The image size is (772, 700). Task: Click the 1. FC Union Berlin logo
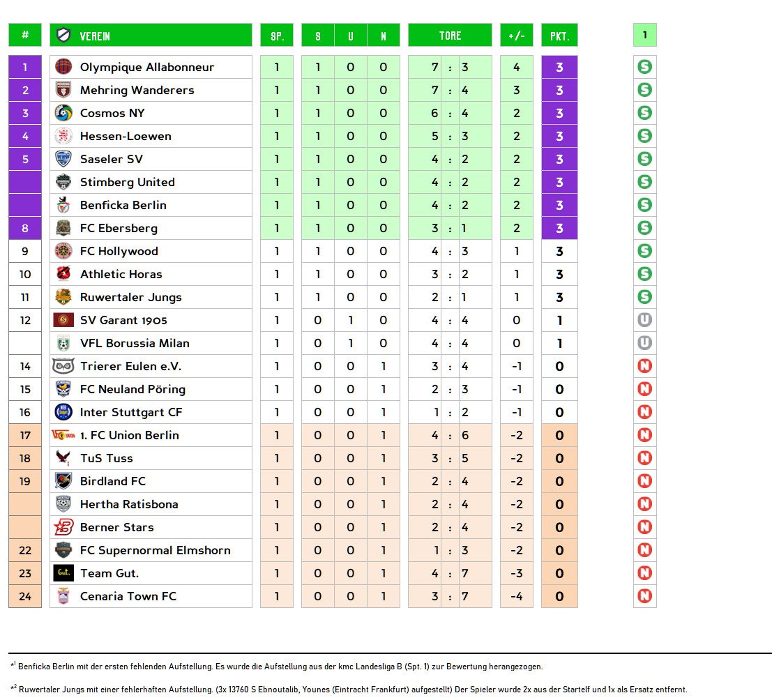pos(63,435)
